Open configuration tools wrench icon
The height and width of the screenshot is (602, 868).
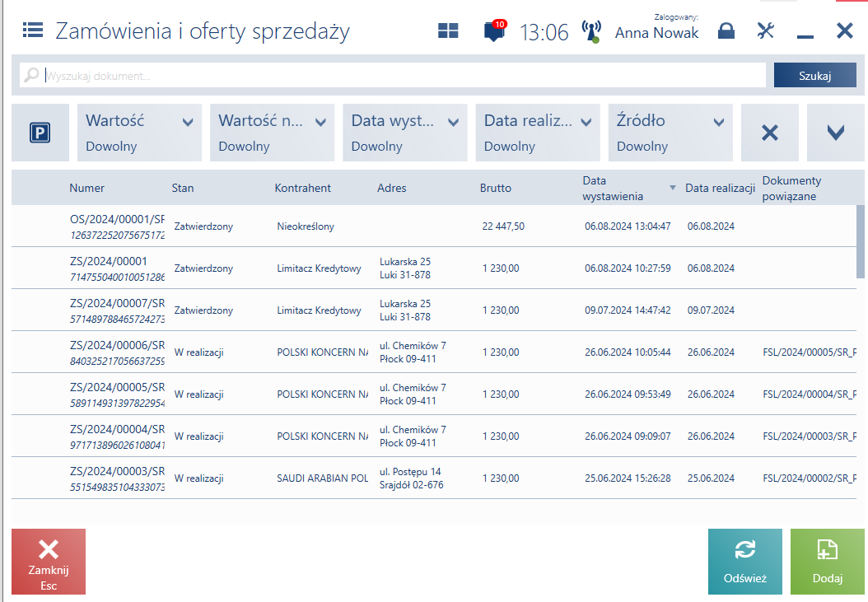pyautogui.click(x=766, y=30)
